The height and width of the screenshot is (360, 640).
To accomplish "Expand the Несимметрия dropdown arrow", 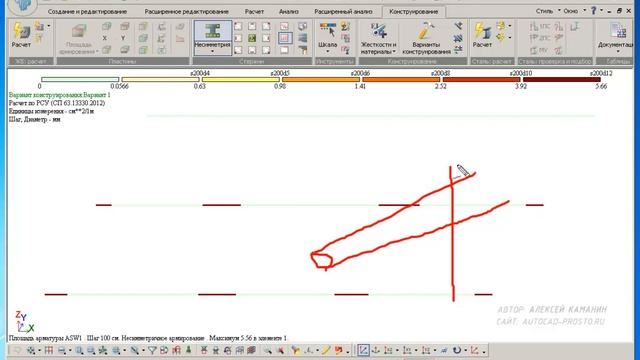I will click(213, 51).
